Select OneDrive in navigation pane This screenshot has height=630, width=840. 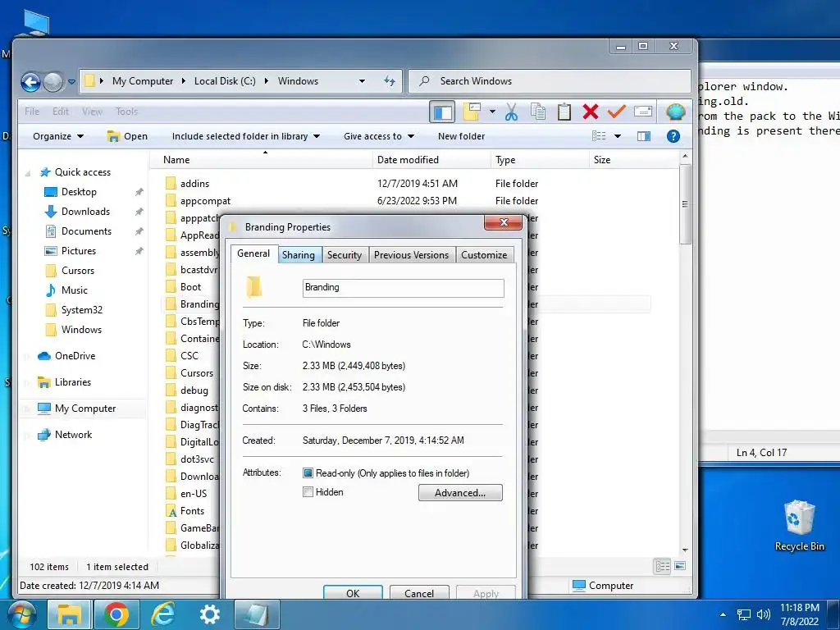point(75,356)
